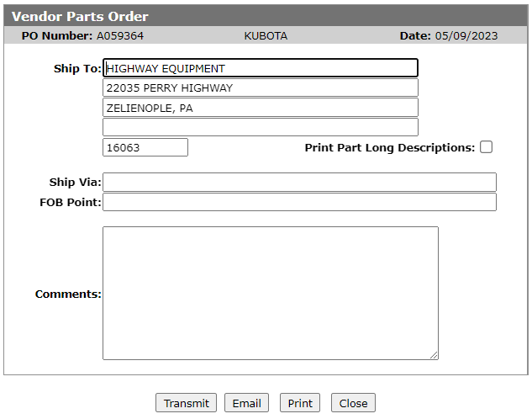
Task: Edit the 22035 PERRY HIGHWAY address field
Action: (x=261, y=88)
